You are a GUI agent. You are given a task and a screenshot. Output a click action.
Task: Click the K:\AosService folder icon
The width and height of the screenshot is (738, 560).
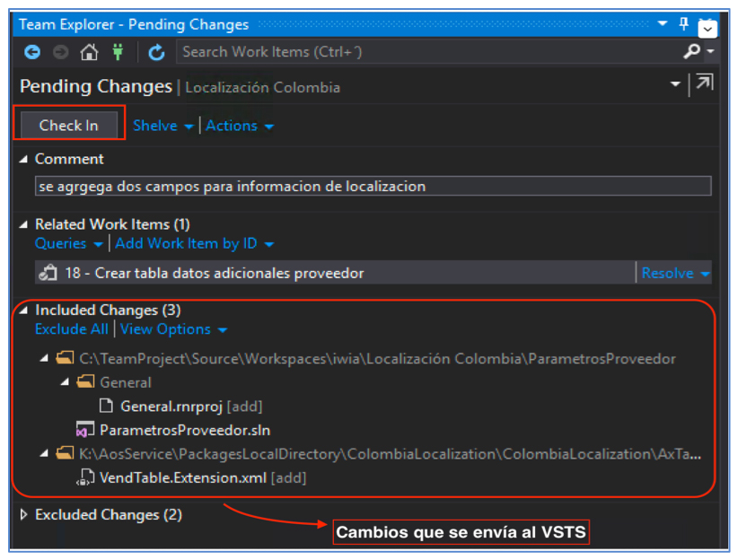click(x=65, y=453)
